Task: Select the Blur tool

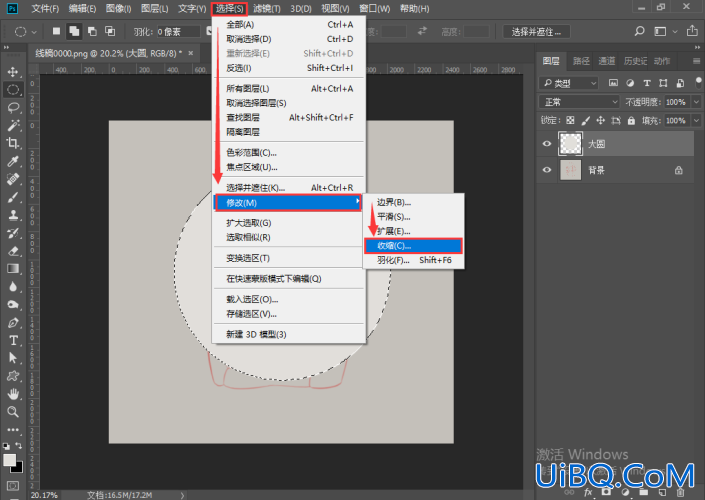Action: click(x=13, y=286)
